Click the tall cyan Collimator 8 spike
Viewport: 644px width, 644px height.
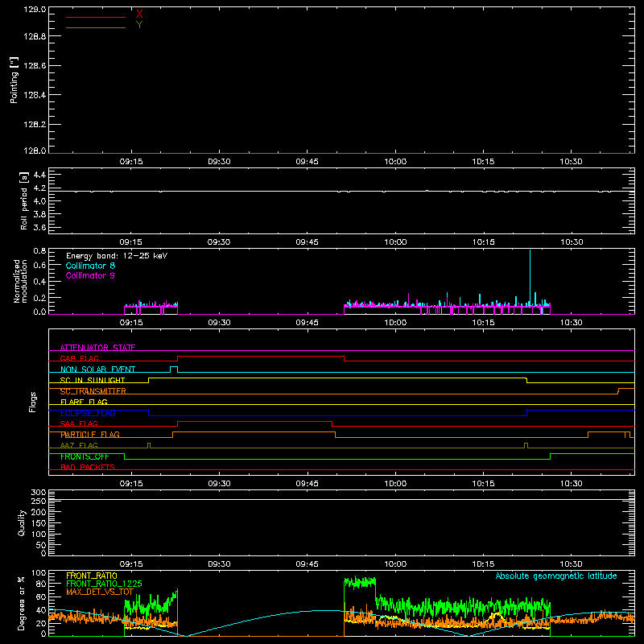pyautogui.click(x=530, y=275)
